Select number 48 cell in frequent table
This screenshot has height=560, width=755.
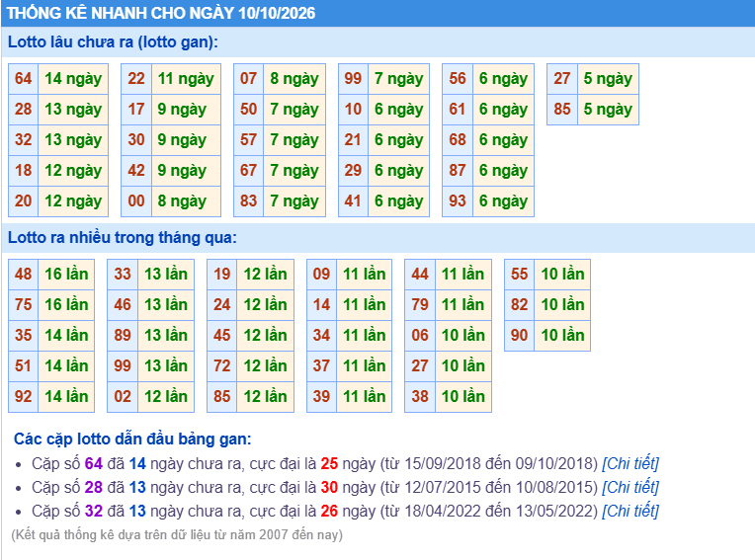coord(23,275)
